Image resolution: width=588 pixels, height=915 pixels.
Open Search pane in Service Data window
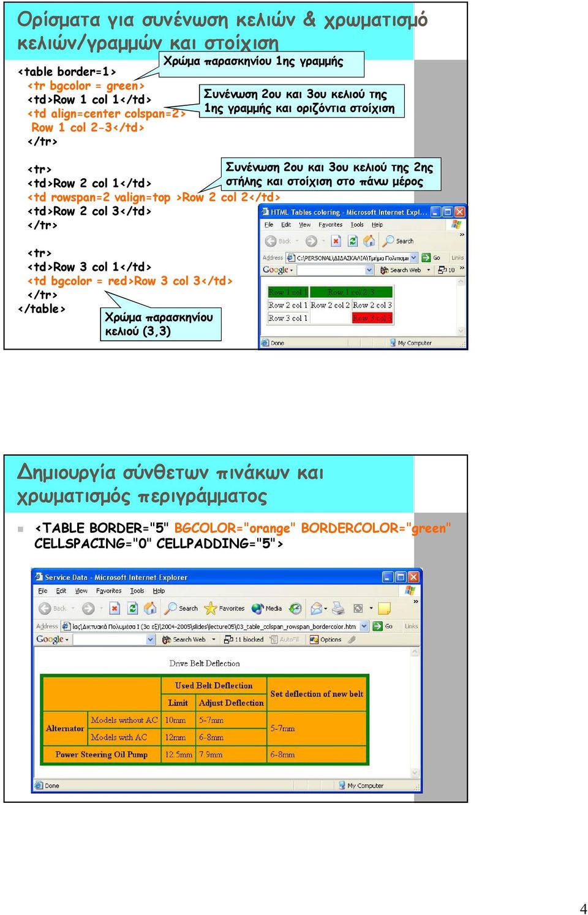(181, 608)
